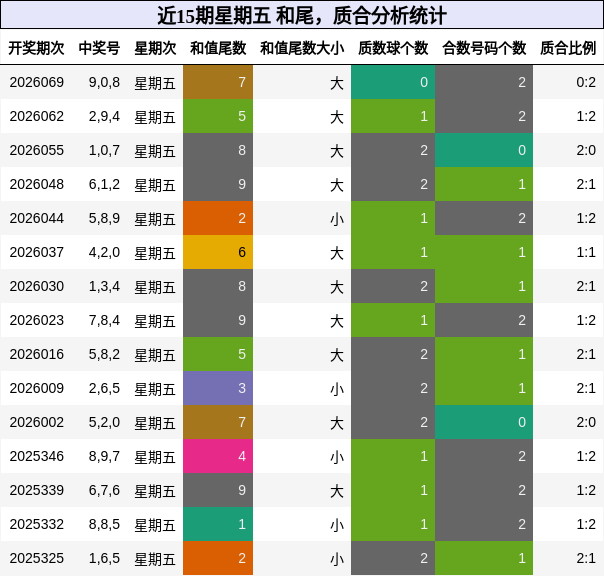604x576 pixels.
Task: Select ratio 0:2 in row 2026069
Action: (x=586, y=82)
